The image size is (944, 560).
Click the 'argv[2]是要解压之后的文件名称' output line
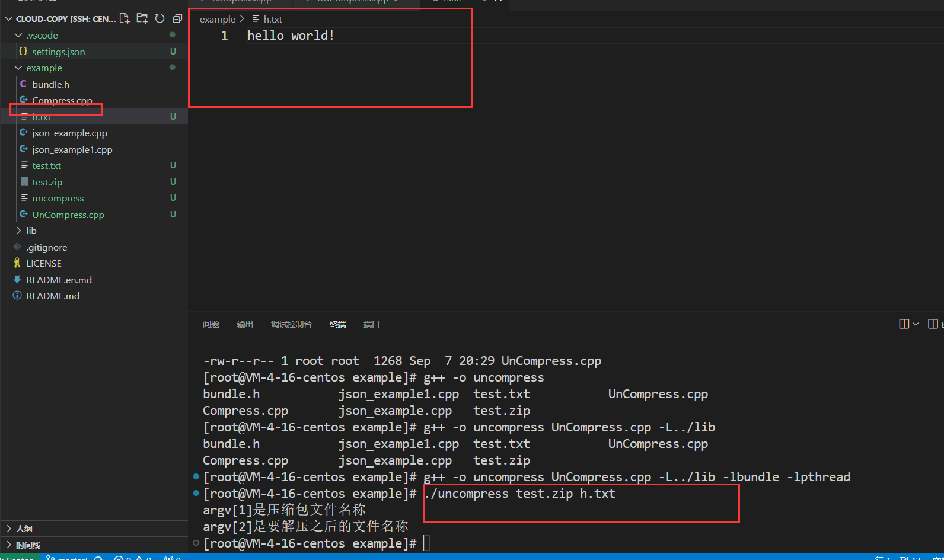tap(305, 526)
